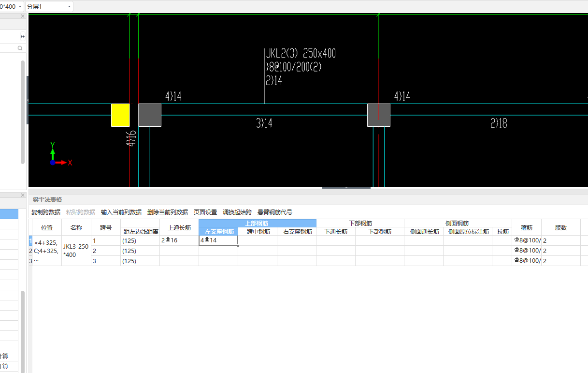Click the ⌀8@100/200(2) stirrup annotation

[294, 67]
